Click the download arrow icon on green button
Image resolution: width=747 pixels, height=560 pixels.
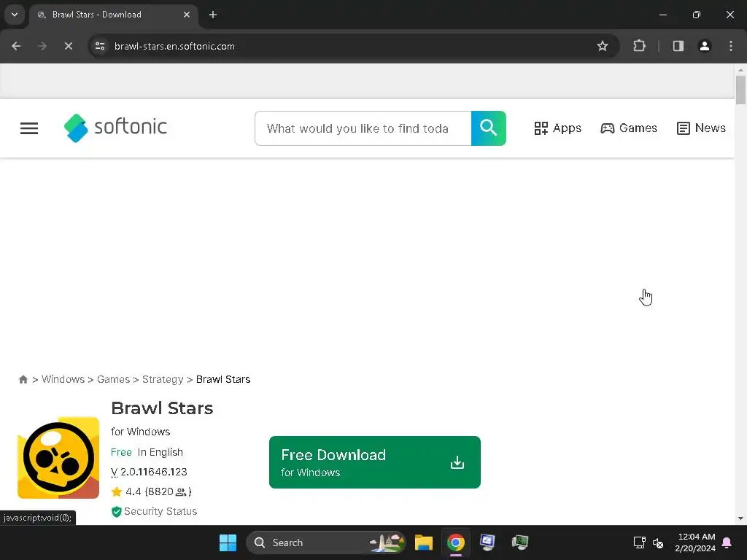click(457, 462)
